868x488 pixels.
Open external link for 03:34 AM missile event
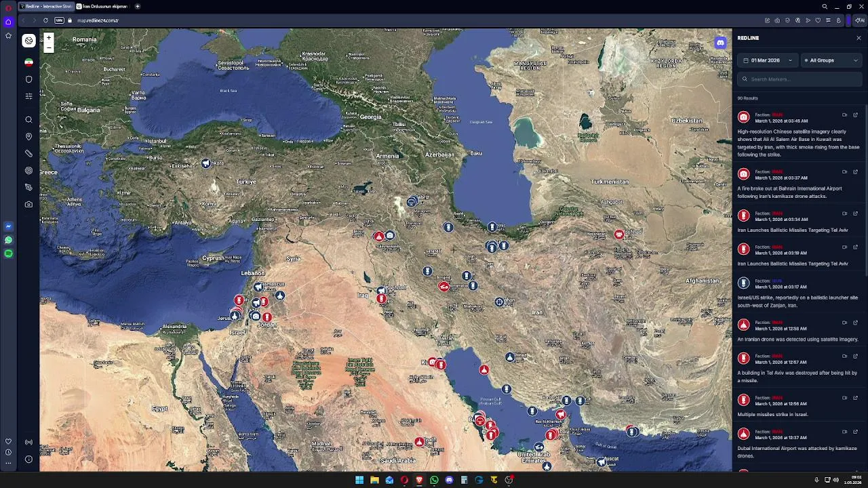coord(855,213)
